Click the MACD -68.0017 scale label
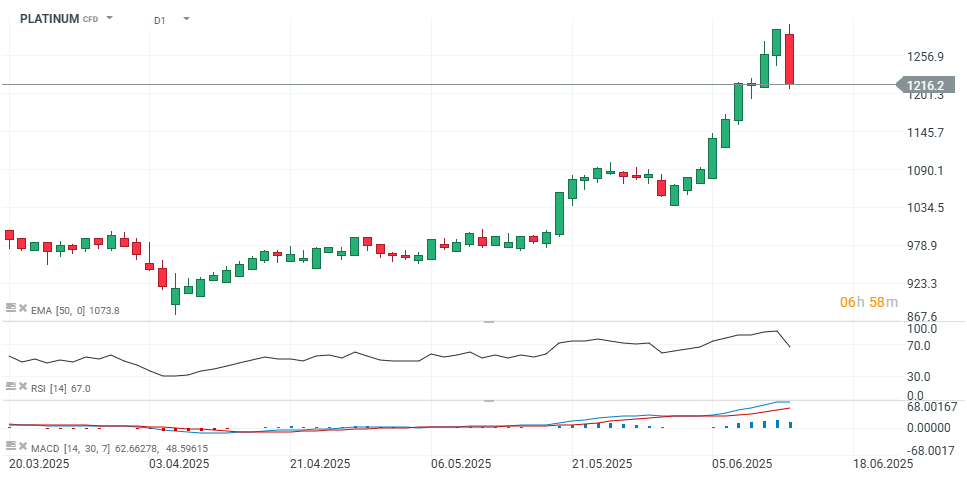The width and height of the screenshot is (967, 480). [x=932, y=450]
